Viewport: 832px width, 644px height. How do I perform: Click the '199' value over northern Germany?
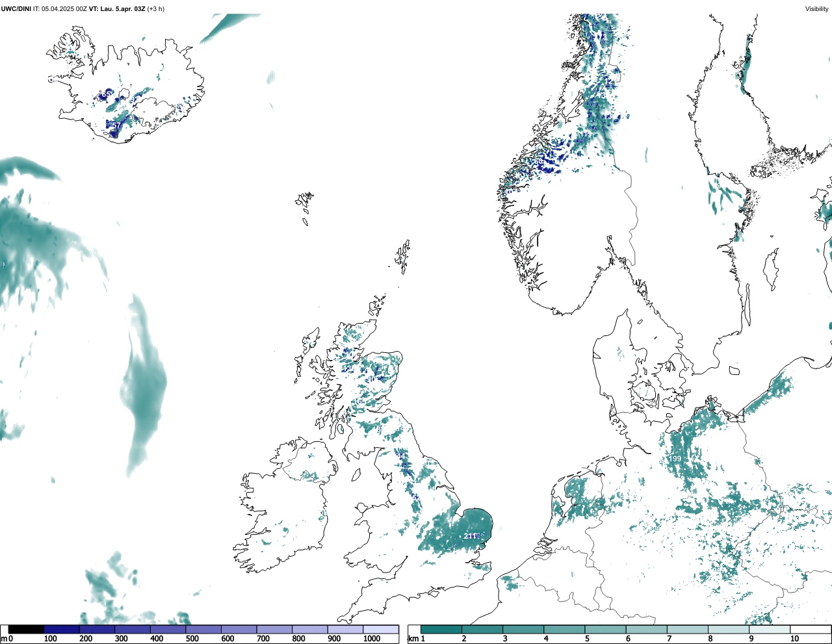(675, 459)
